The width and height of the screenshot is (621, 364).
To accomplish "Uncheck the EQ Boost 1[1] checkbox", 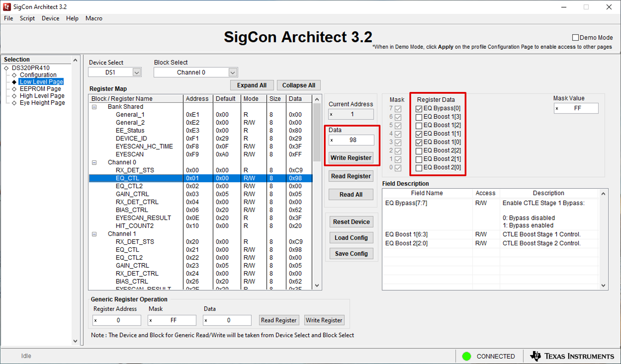I will (418, 134).
